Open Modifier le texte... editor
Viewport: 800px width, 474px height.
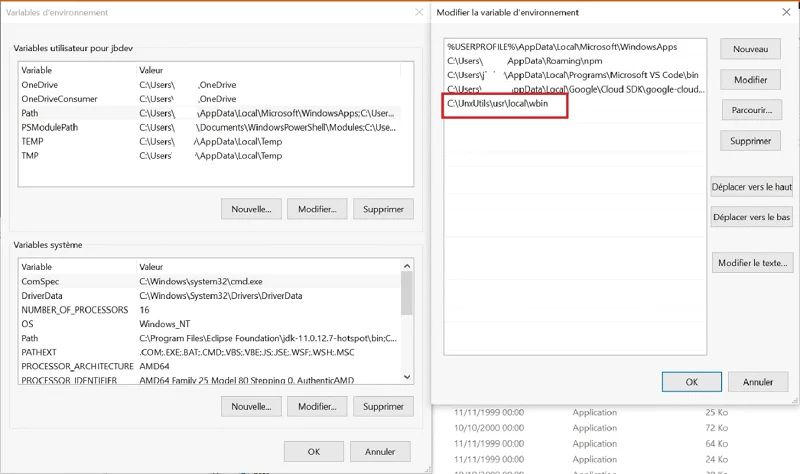750,263
